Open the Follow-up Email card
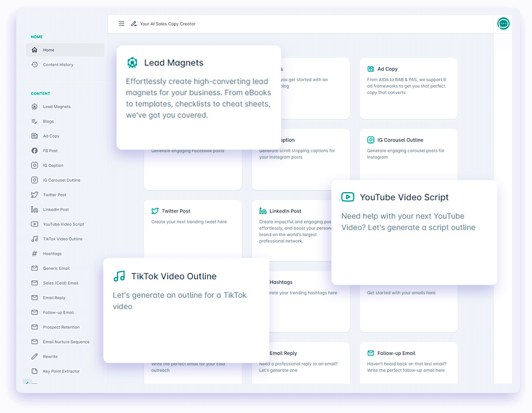 tap(408, 363)
